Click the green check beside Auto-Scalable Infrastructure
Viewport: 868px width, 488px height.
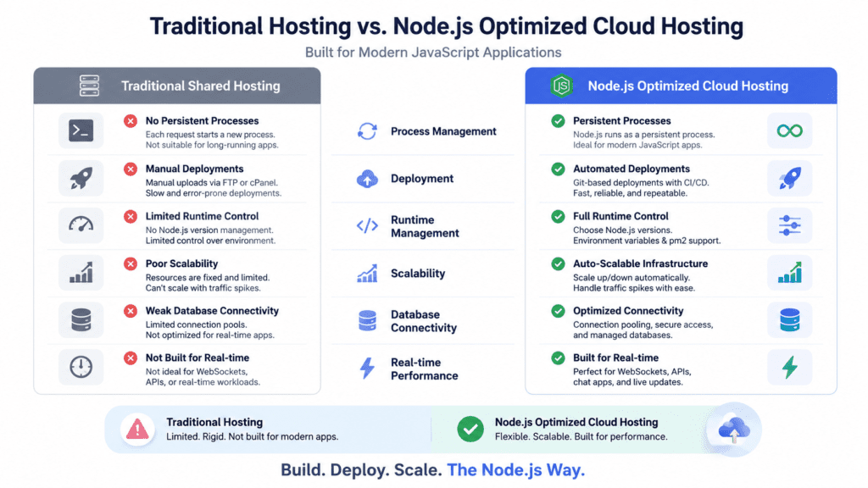558,264
